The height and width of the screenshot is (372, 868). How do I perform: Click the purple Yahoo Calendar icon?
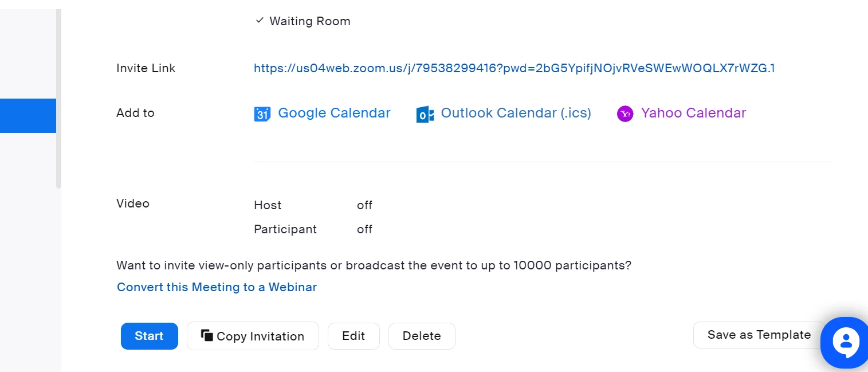[625, 114]
